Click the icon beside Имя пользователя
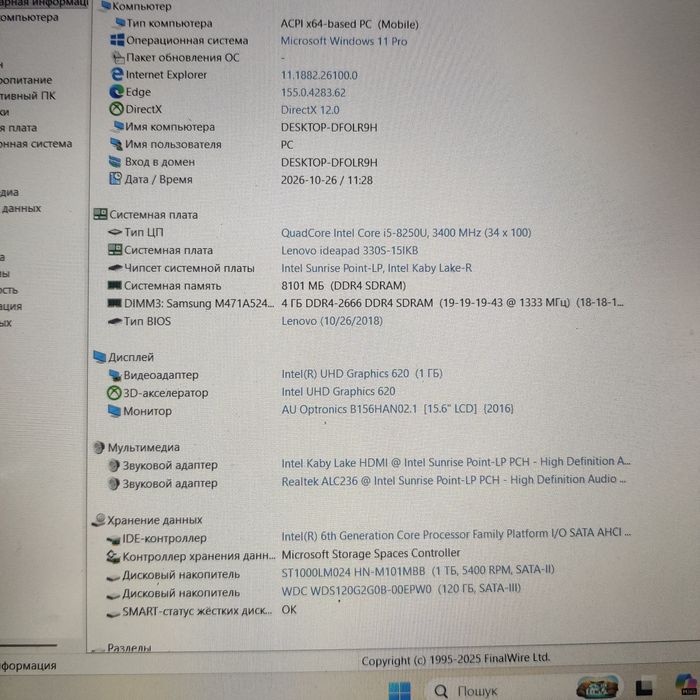This screenshot has height=700, width=700. coord(116,144)
